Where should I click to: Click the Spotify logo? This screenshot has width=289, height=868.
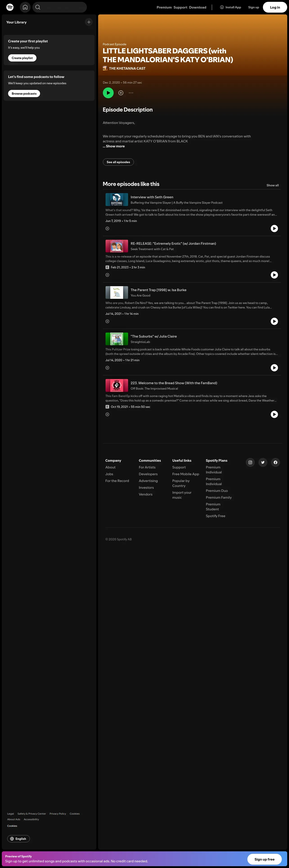point(10,7)
